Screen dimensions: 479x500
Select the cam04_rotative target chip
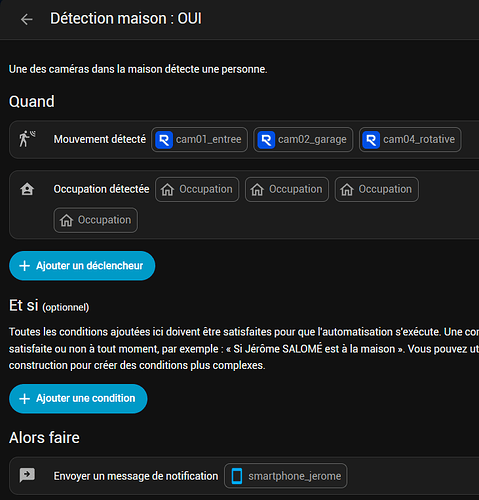410,139
